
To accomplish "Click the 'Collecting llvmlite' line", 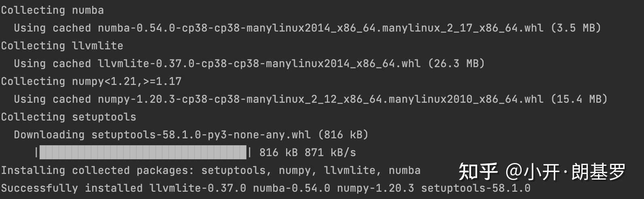I will (x=62, y=46).
